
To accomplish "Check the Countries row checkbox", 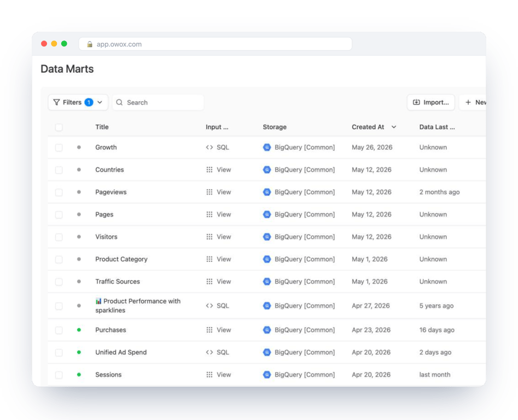I will click(x=59, y=170).
